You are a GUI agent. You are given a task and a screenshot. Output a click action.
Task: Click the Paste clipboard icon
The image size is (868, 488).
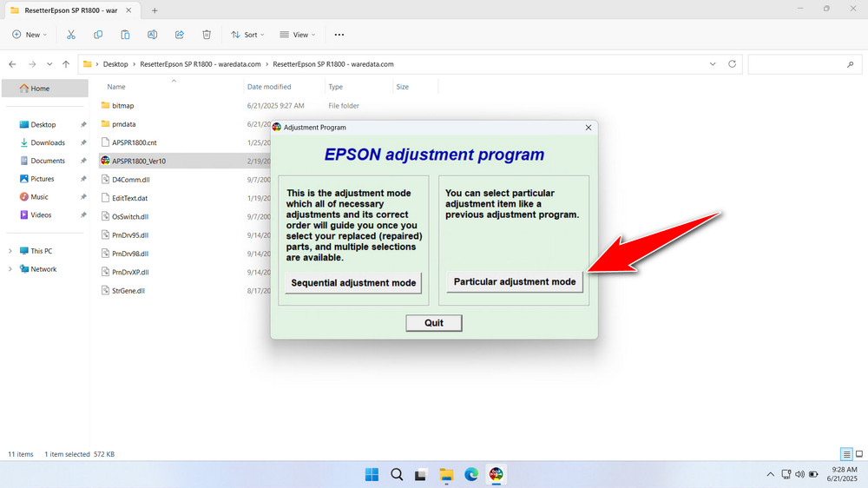pyautogui.click(x=125, y=35)
